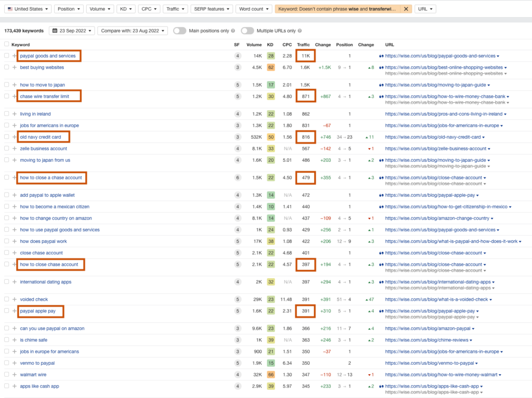Screen dimensions: 532x398
Task: Tick the checkbox for 'jobs in europe for americans'
Action: tap(6, 351)
